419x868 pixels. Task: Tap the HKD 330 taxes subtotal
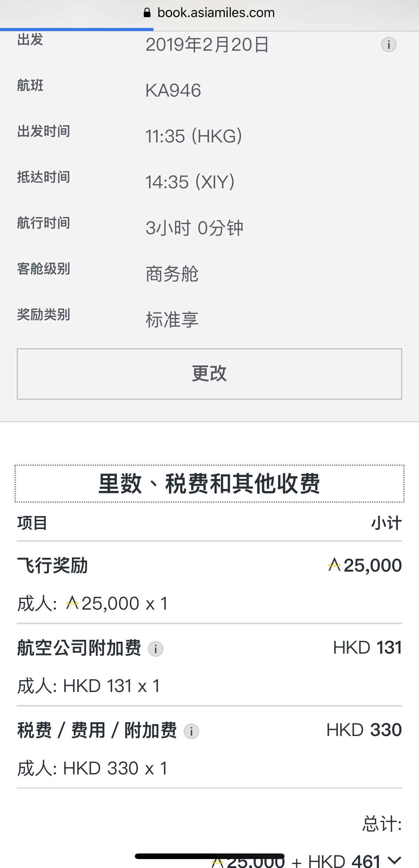[x=364, y=730]
